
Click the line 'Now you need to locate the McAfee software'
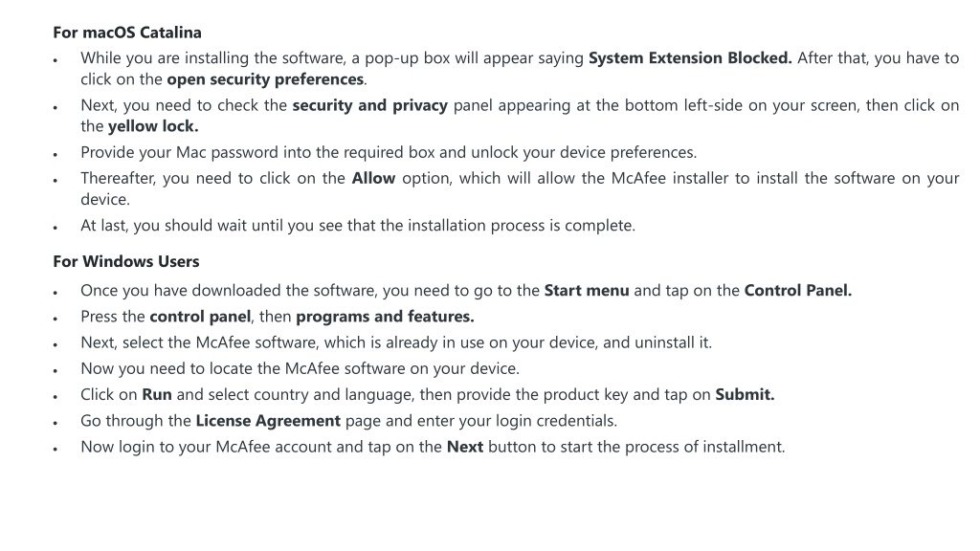(x=300, y=368)
